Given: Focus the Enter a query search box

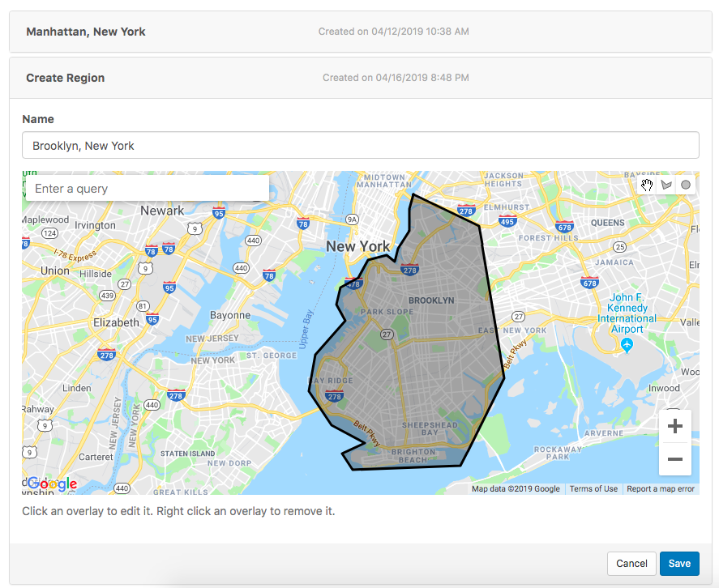Looking at the screenshot, I should pos(148,189).
